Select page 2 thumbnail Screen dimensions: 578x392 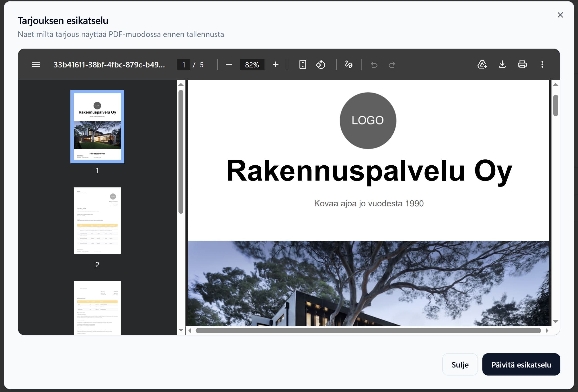pyautogui.click(x=97, y=221)
